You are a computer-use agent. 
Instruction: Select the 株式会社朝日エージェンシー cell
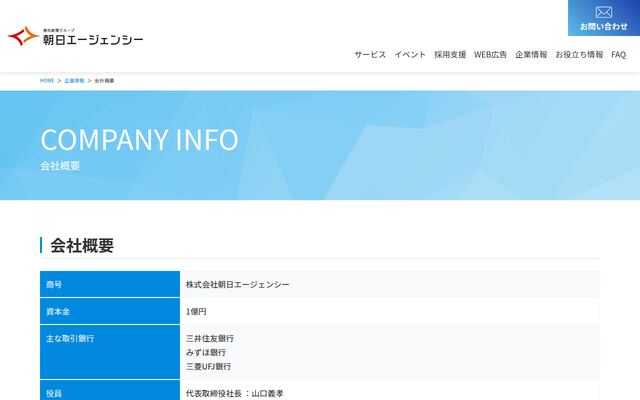pyautogui.click(x=390, y=284)
